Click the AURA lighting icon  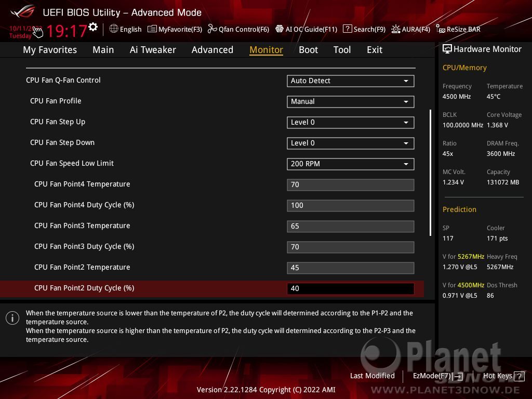pyautogui.click(x=395, y=29)
